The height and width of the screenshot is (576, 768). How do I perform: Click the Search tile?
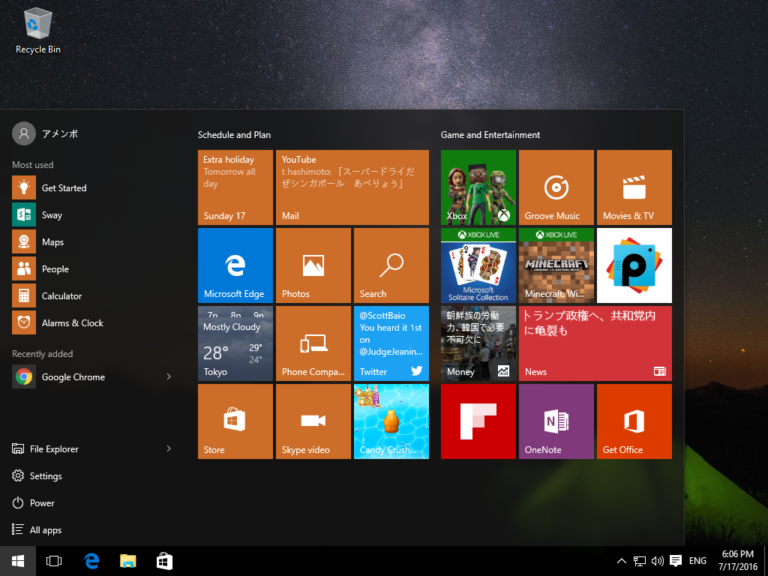391,265
